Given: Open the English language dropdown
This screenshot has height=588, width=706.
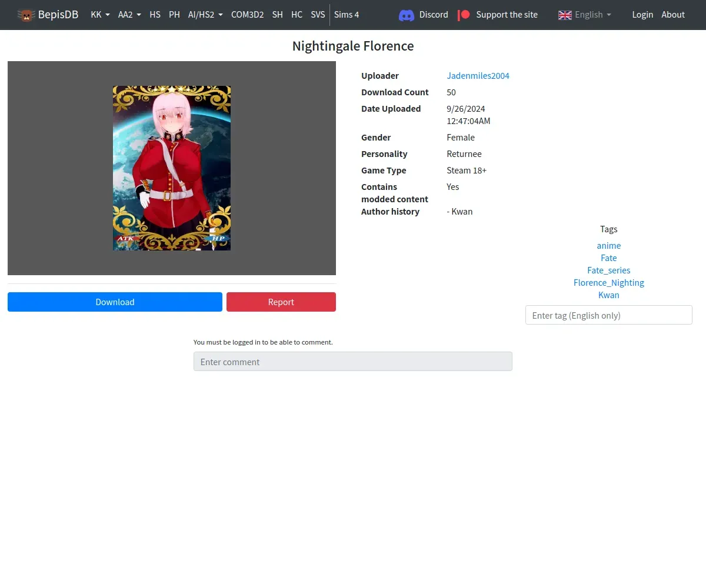Looking at the screenshot, I should [585, 15].
